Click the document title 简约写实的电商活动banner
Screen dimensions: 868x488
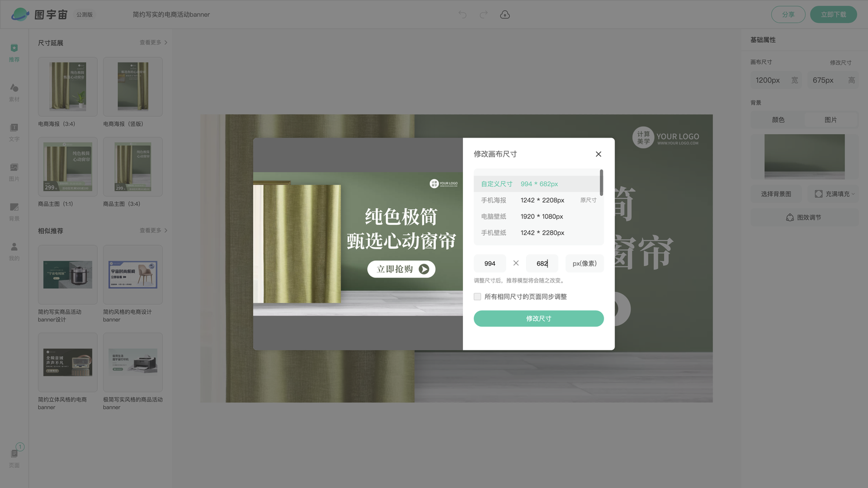tap(171, 14)
